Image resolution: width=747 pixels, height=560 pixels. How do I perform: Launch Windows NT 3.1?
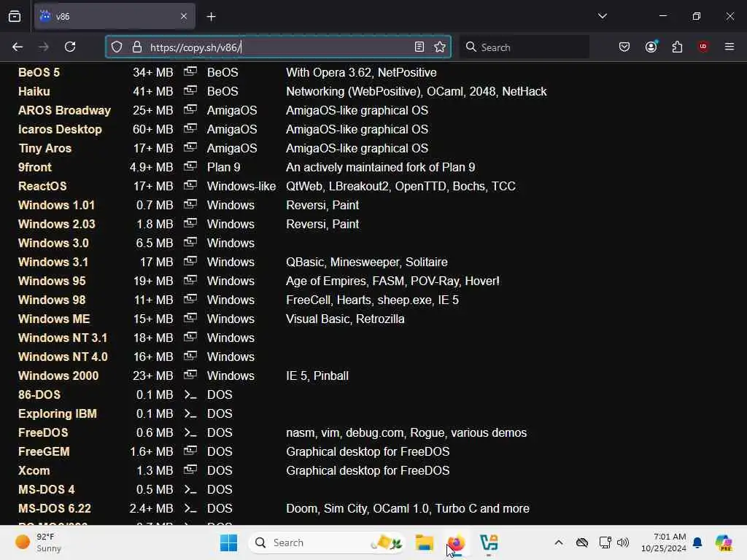[x=63, y=338]
